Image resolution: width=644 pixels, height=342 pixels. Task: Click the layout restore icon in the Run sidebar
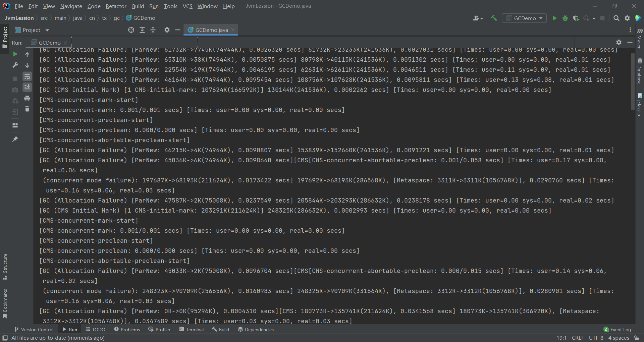click(15, 125)
